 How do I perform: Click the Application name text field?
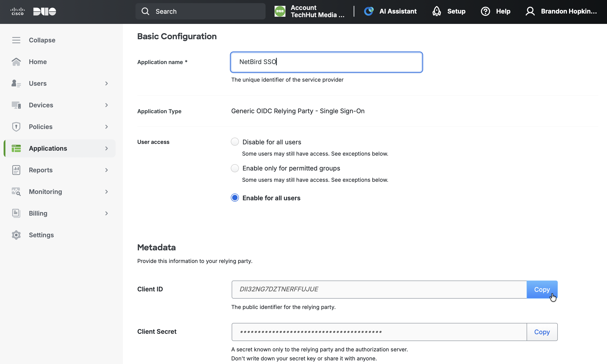326,62
